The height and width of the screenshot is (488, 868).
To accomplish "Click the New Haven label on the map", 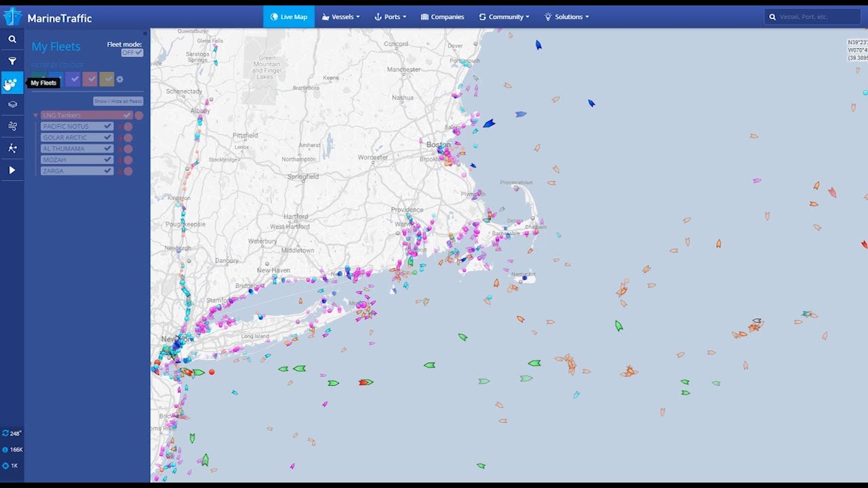I will [x=273, y=270].
